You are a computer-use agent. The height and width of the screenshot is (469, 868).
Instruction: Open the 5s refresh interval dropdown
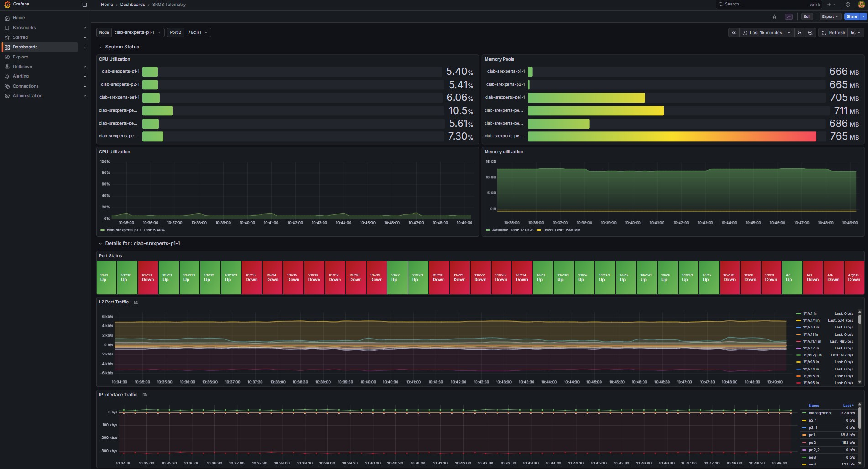[x=855, y=33]
